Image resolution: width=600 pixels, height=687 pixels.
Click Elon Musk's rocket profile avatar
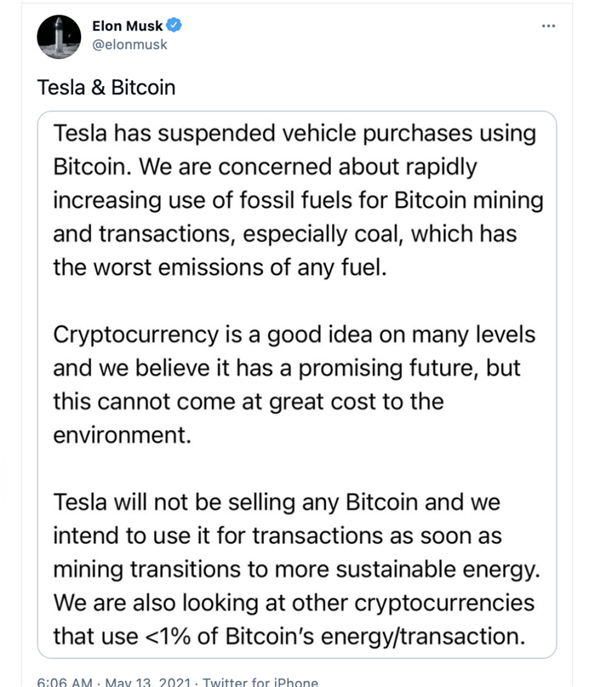click(x=58, y=37)
